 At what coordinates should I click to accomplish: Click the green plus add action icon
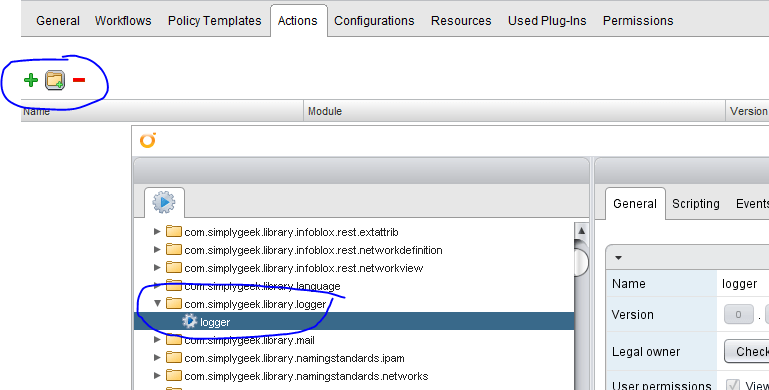pos(31,80)
